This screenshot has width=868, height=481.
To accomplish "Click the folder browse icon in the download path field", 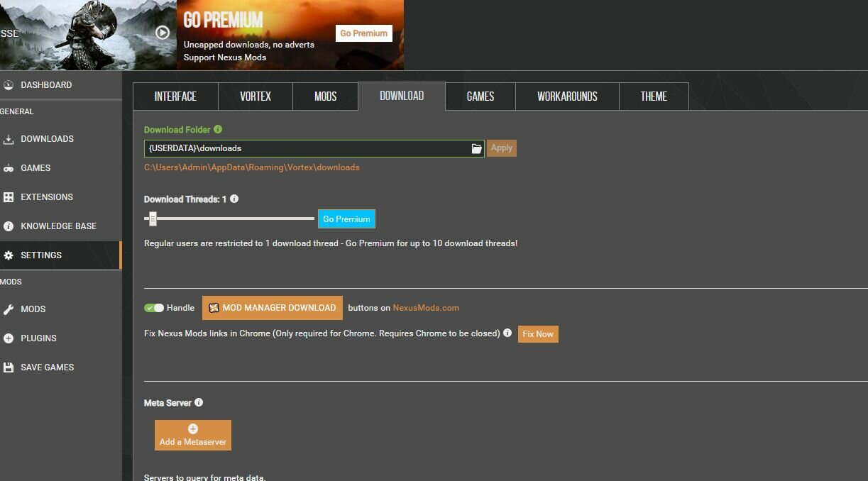I will pyautogui.click(x=477, y=148).
